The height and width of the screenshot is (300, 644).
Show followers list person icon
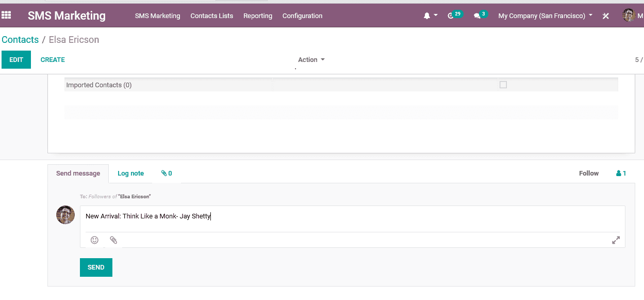(x=621, y=173)
